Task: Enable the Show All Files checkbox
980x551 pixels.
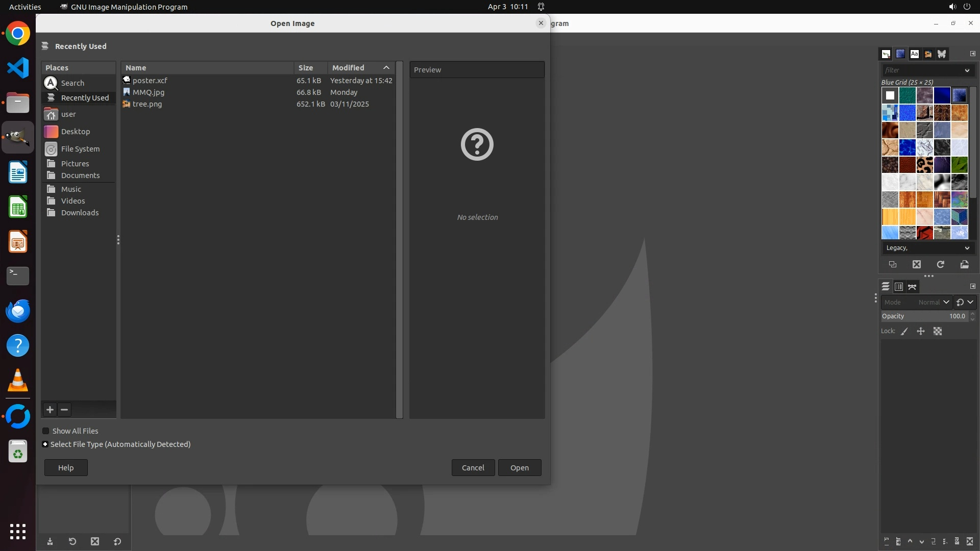Action: tap(46, 431)
